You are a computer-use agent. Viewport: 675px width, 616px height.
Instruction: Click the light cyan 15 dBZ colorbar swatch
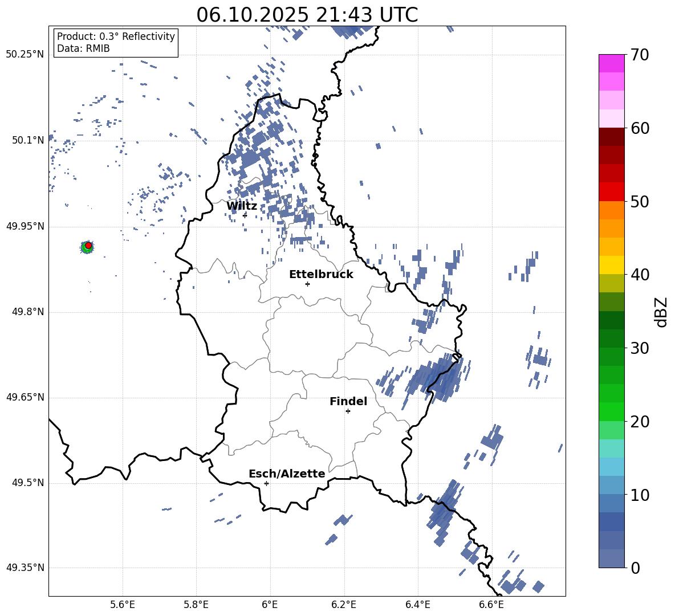[x=611, y=448]
